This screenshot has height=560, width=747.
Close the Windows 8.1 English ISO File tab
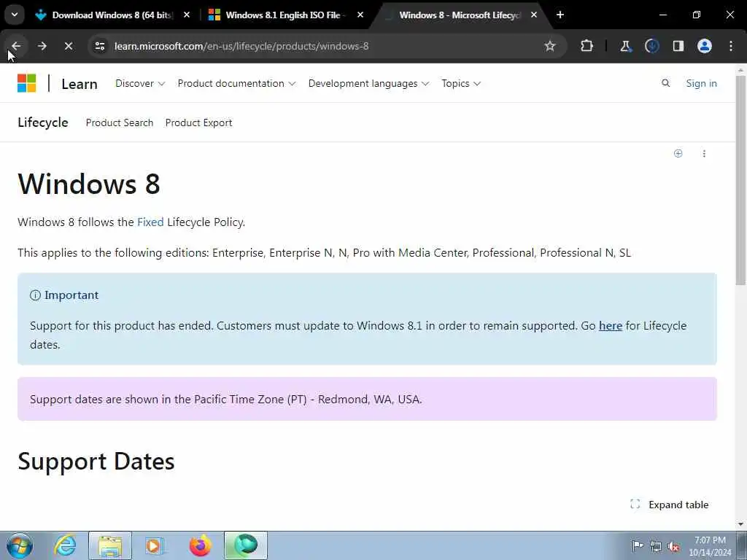360,15
